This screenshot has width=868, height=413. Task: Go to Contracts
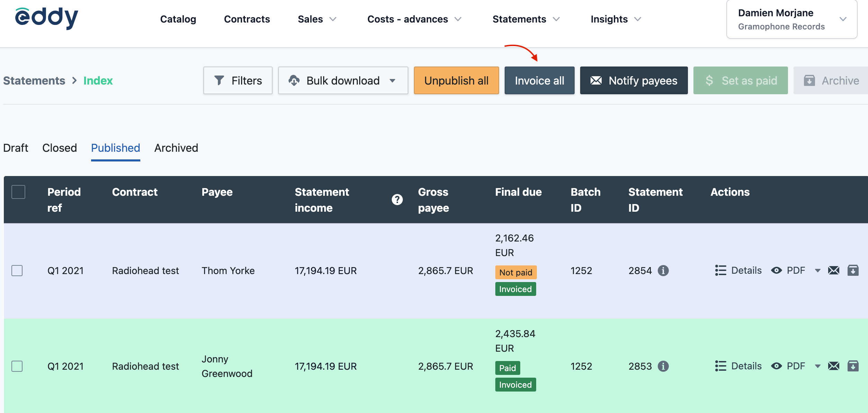coord(247,19)
